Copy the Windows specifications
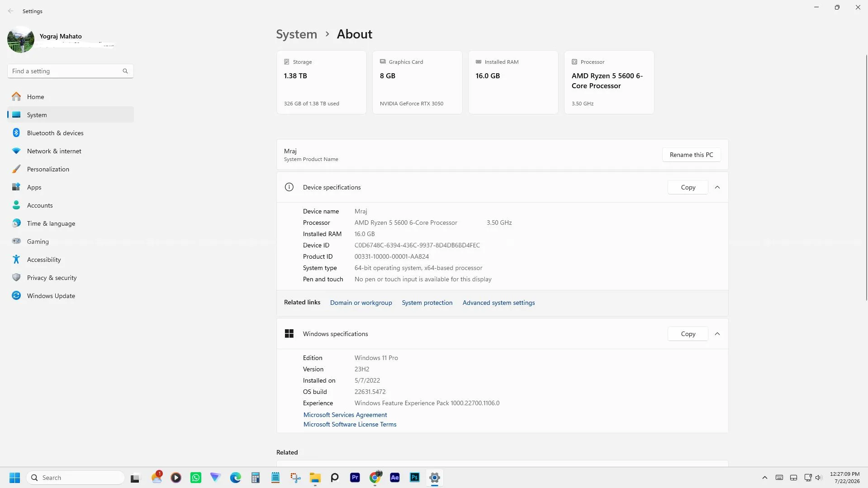 click(x=688, y=334)
